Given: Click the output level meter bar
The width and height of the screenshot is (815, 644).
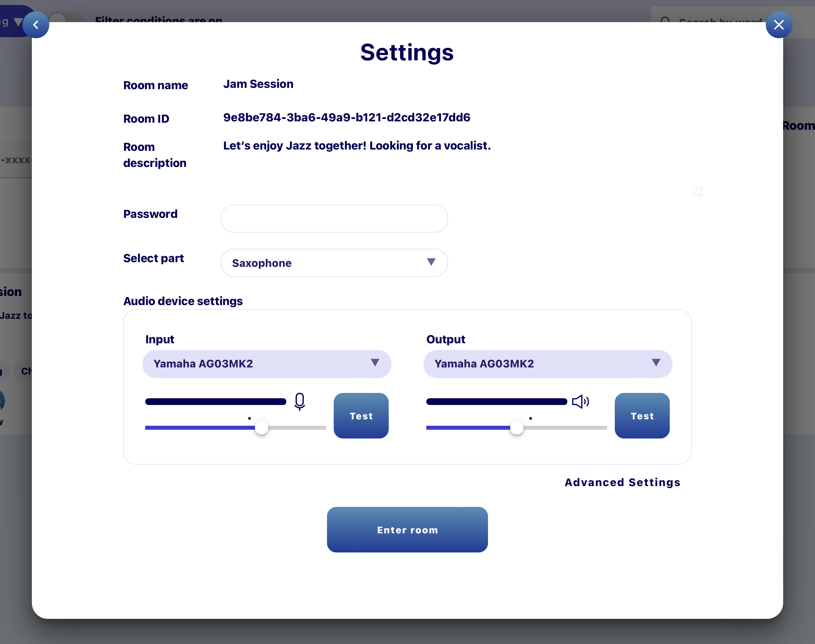Looking at the screenshot, I should (496, 402).
